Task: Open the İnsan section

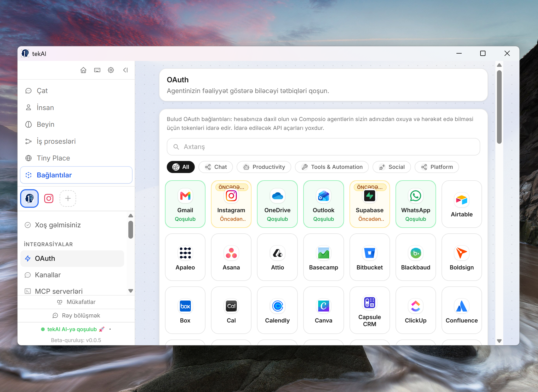Action: click(76, 107)
